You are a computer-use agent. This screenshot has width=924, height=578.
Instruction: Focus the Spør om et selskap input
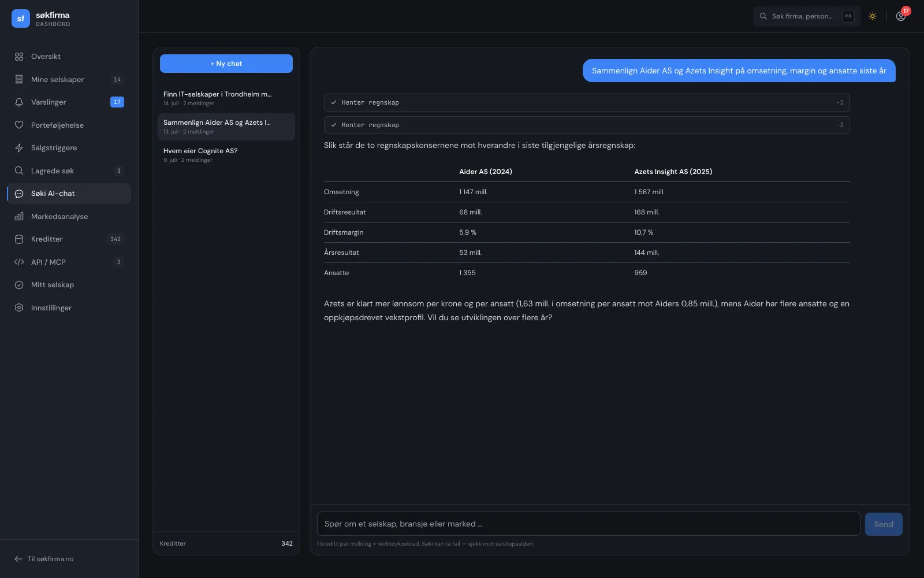click(588, 524)
